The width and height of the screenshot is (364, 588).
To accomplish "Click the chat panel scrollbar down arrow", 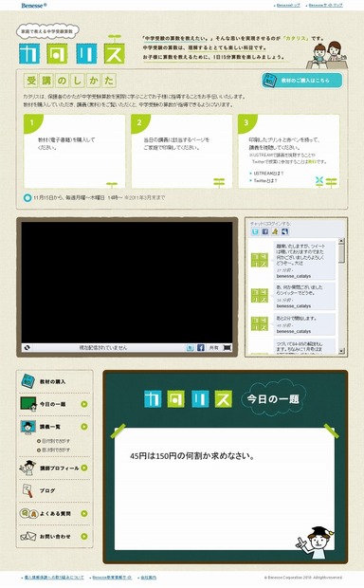I will pos(341,351).
